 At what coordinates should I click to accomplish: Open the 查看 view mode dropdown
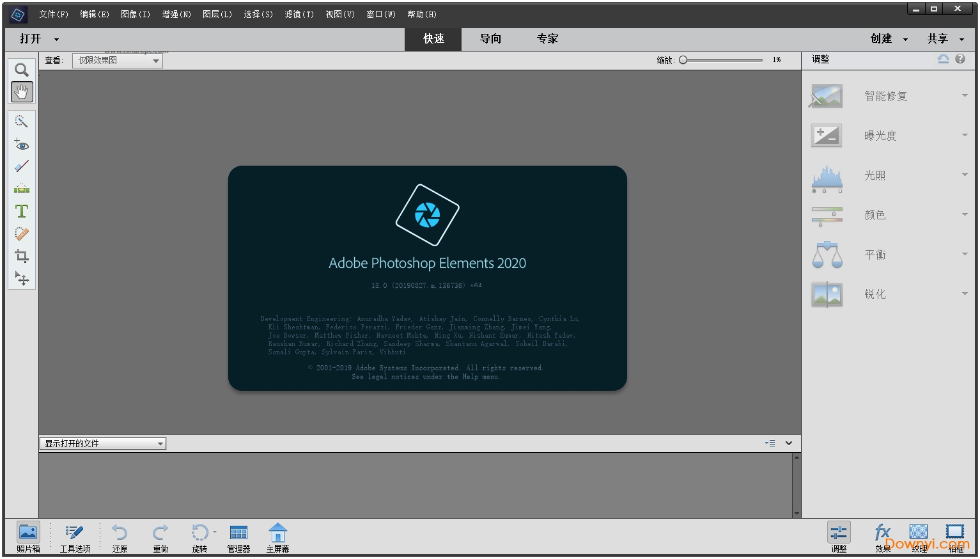click(x=155, y=60)
